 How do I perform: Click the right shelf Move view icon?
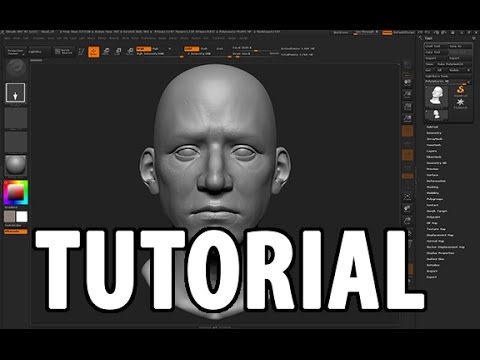tap(407, 209)
